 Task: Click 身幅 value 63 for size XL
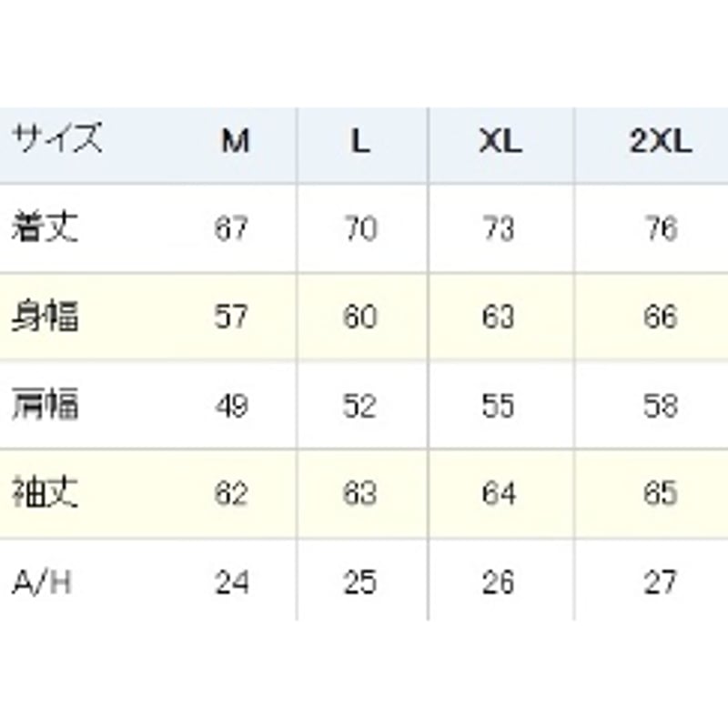pos(499,316)
